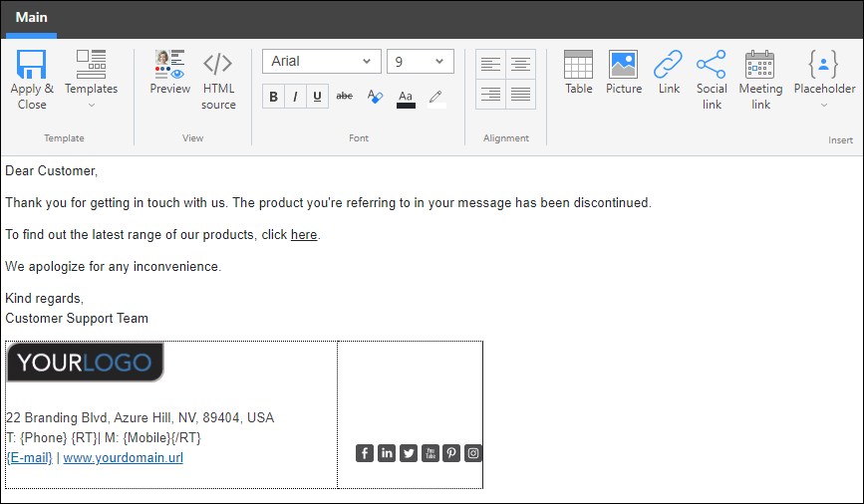Click the Pinterest social icon
This screenshot has height=504, width=864.
pyautogui.click(x=451, y=453)
